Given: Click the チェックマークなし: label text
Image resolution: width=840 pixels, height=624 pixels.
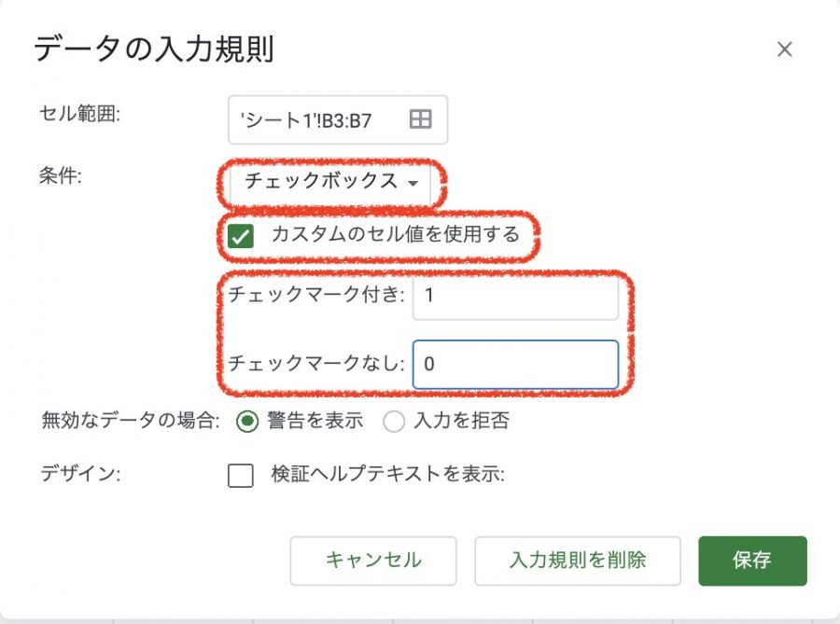Looking at the screenshot, I should 316,363.
